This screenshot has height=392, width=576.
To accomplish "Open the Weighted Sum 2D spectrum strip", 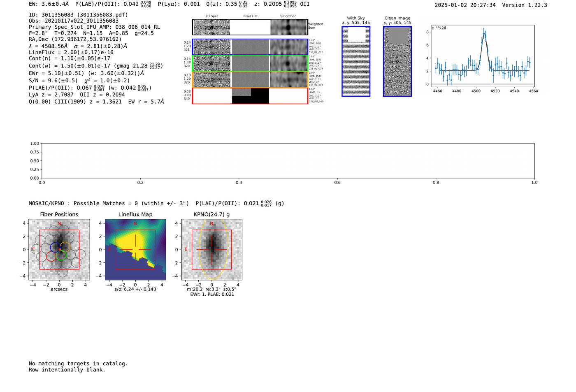I will pos(250,27).
